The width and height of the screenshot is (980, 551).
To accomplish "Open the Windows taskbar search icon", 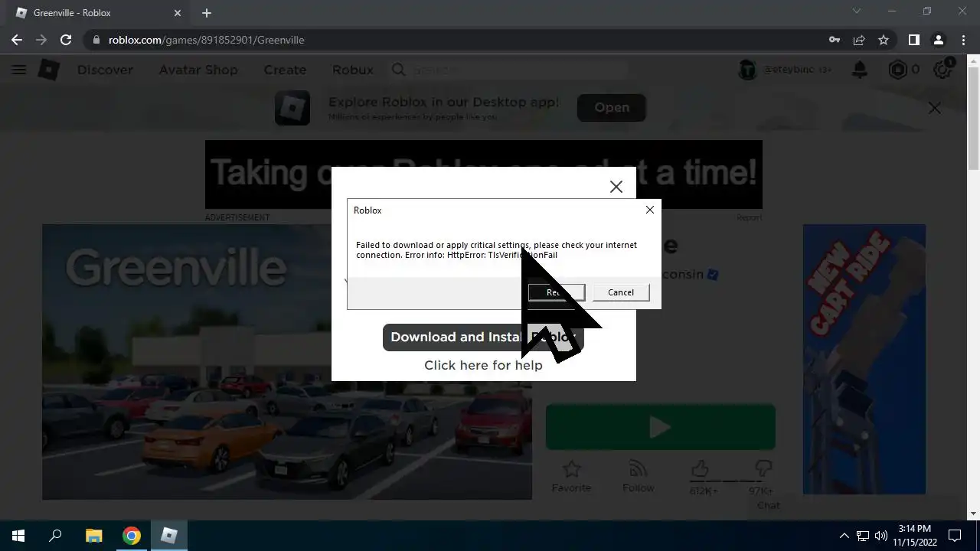I will coord(55,536).
